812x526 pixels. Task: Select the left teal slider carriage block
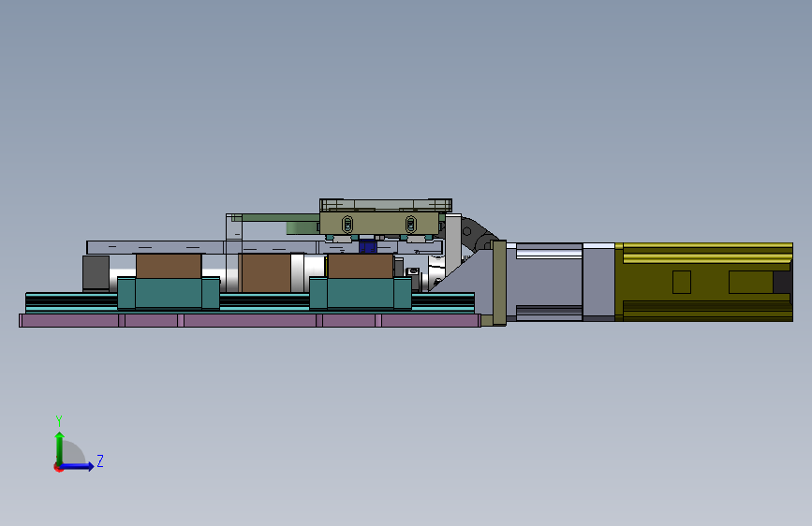click(x=169, y=293)
